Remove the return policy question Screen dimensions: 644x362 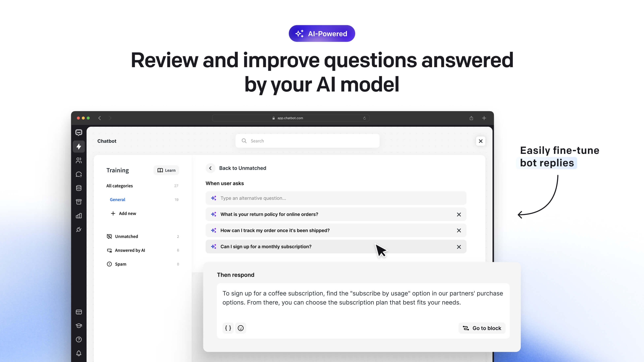click(x=459, y=215)
